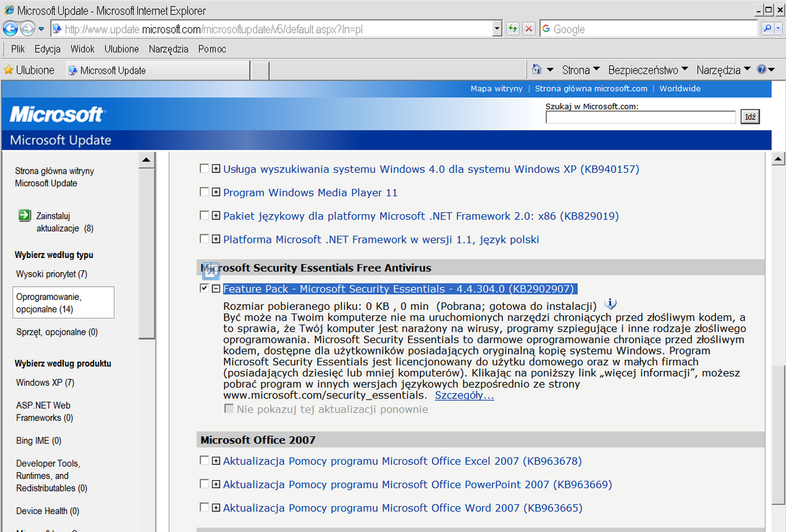Click the sidebar scrollbar up arrow
The width and height of the screenshot is (786, 532).
(146, 160)
